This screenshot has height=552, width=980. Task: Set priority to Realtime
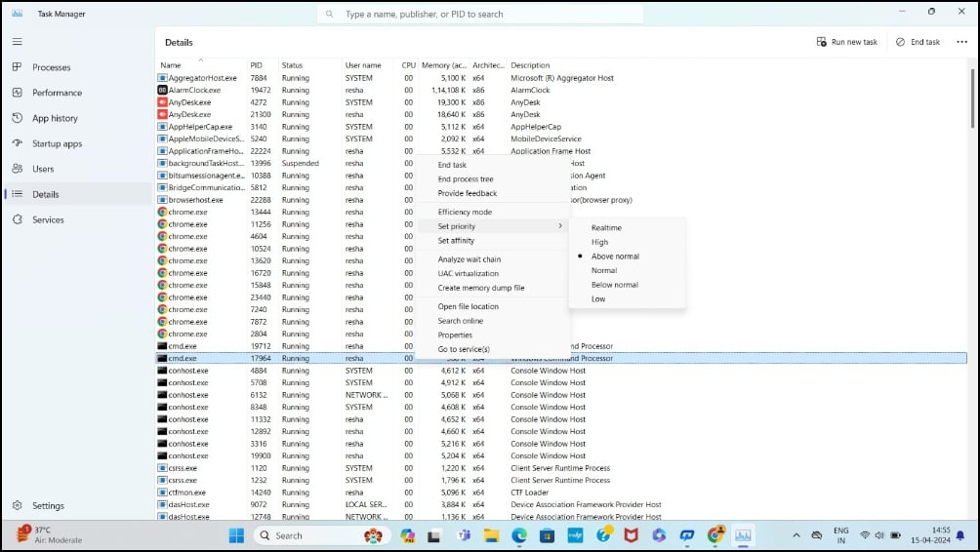tap(606, 228)
